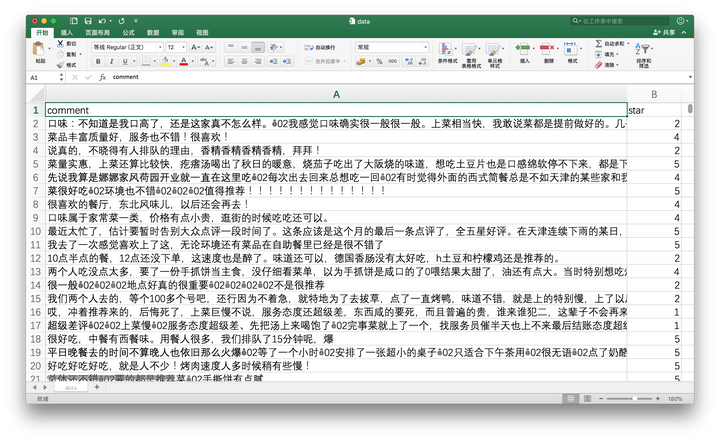Click the Paste clipboard icon
720x441 pixels.
point(39,49)
